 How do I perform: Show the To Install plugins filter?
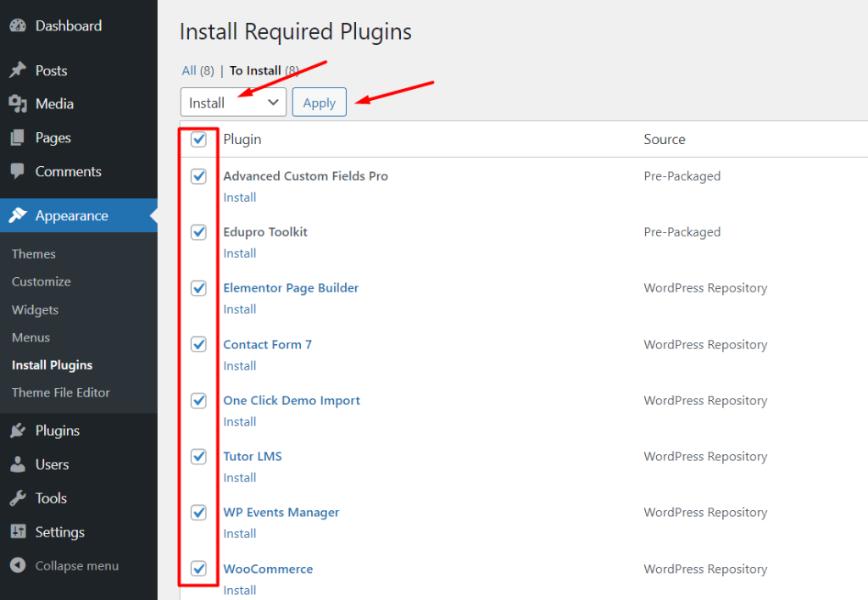tap(264, 70)
